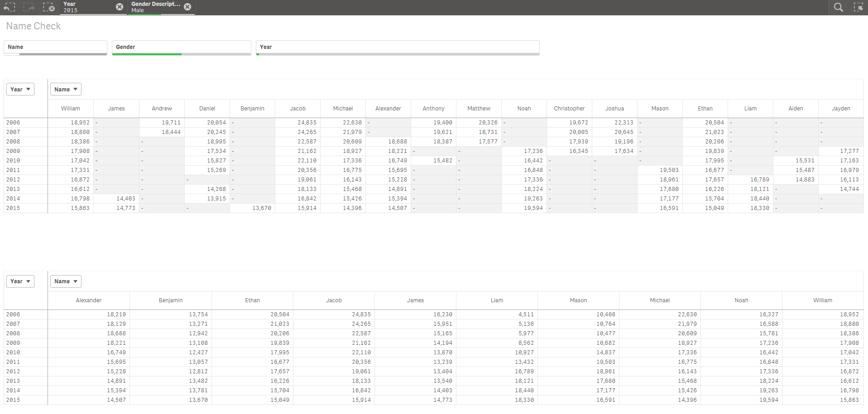The image size is (868, 414).
Task: Click the cell with value 4,511
Action: (497, 314)
